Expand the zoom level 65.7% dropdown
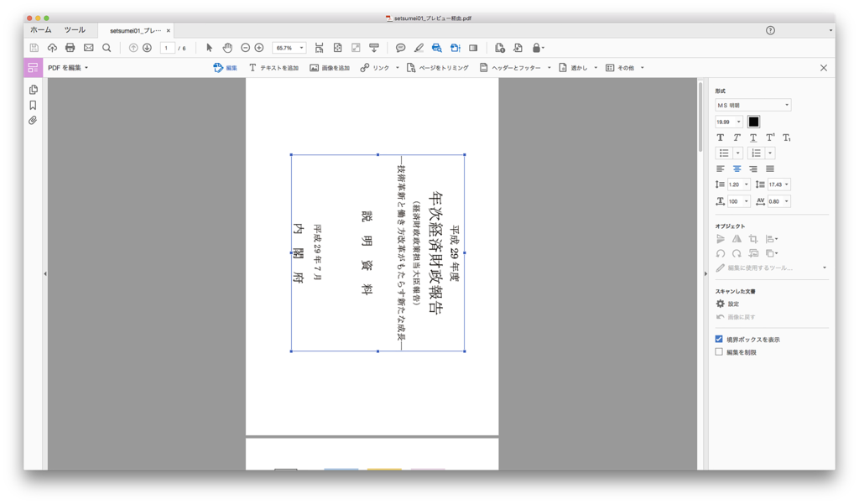 click(302, 48)
